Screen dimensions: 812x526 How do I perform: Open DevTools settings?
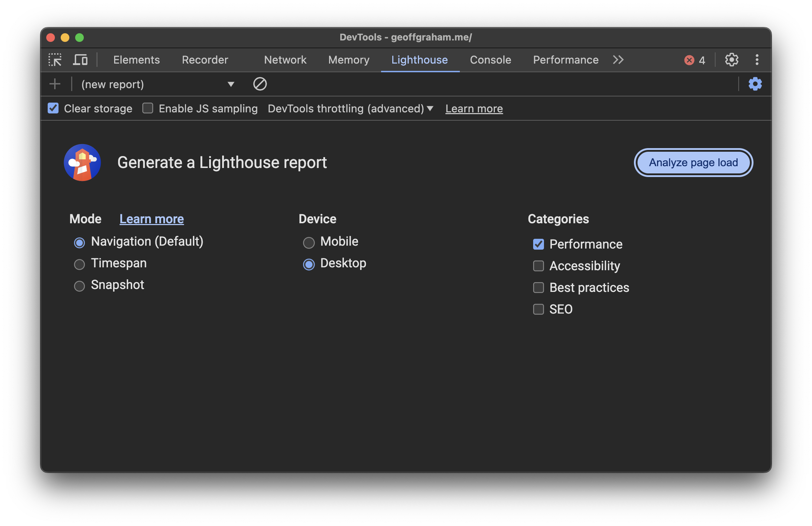(x=732, y=60)
